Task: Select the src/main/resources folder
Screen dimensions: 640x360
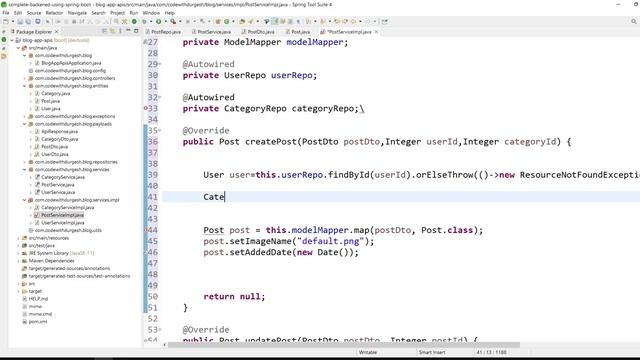Action: pyautogui.click(x=49, y=238)
